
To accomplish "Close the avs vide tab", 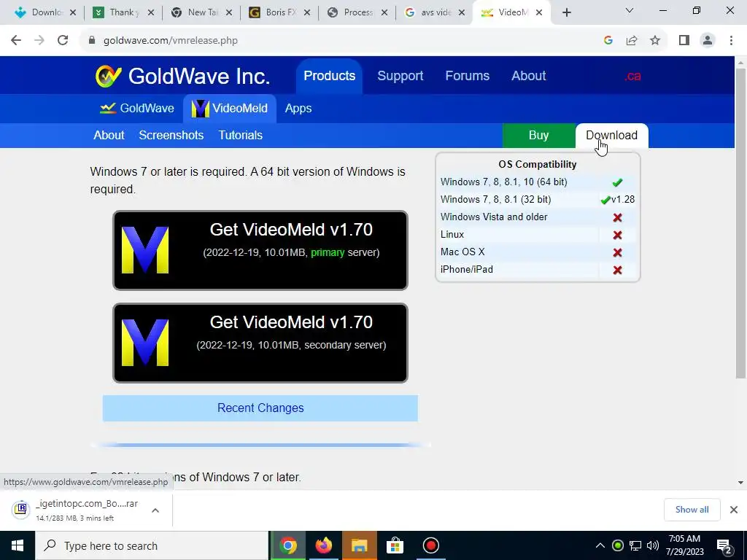I will point(462,13).
